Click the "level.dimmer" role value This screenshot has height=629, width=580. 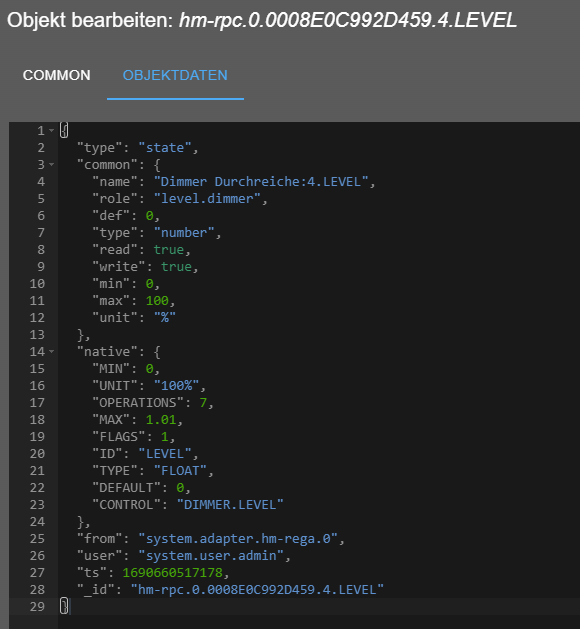click(x=207, y=199)
